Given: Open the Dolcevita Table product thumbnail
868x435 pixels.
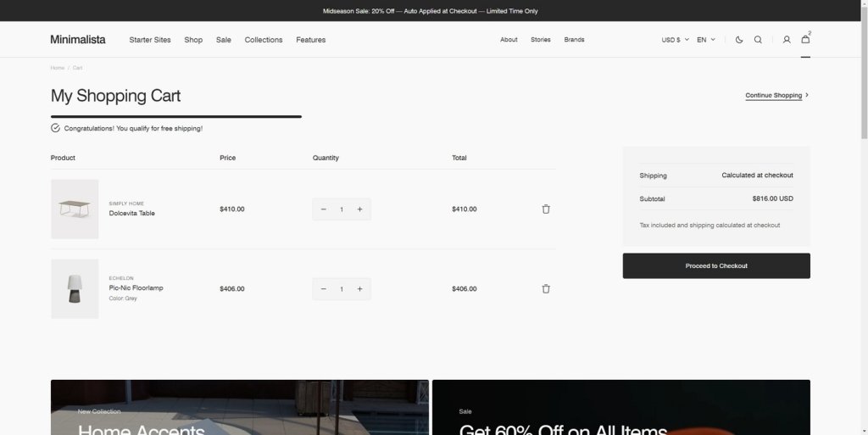Looking at the screenshot, I should 75,209.
